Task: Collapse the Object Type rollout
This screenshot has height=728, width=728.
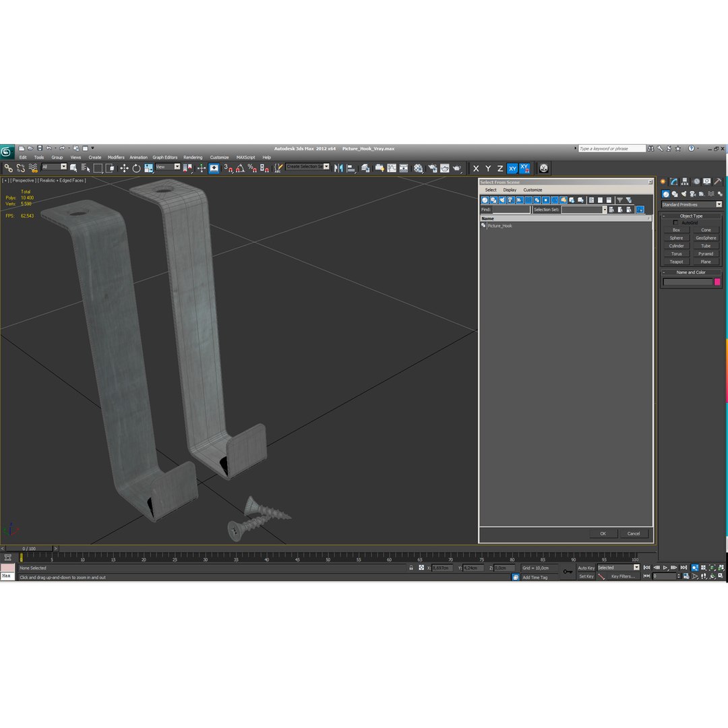Action: click(692, 216)
